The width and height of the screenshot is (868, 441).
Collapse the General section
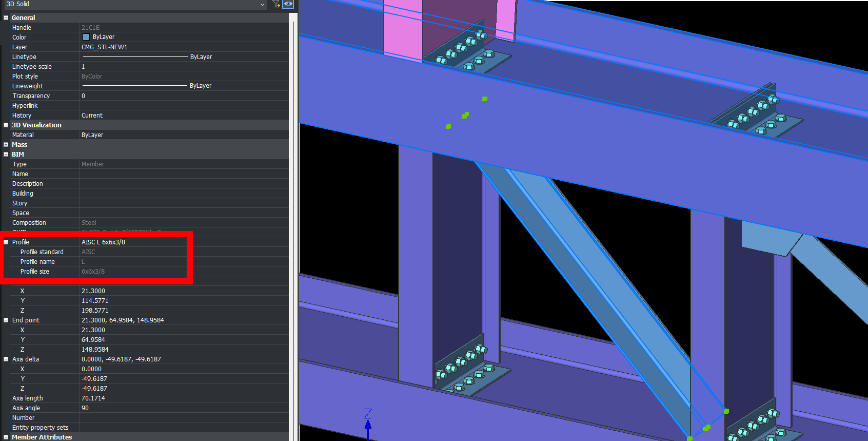click(6, 17)
